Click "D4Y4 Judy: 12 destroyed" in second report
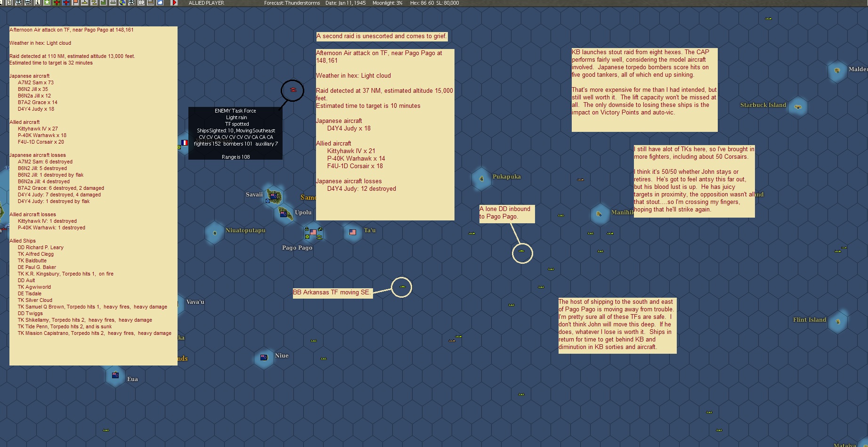868x447 pixels. click(x=362, y=189)
